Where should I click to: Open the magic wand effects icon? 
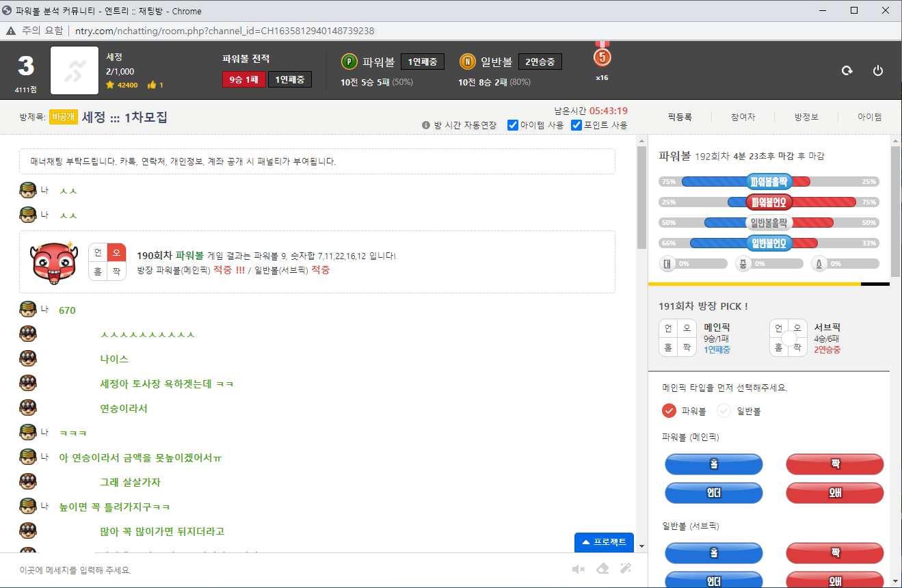click(x=625, y=569)
